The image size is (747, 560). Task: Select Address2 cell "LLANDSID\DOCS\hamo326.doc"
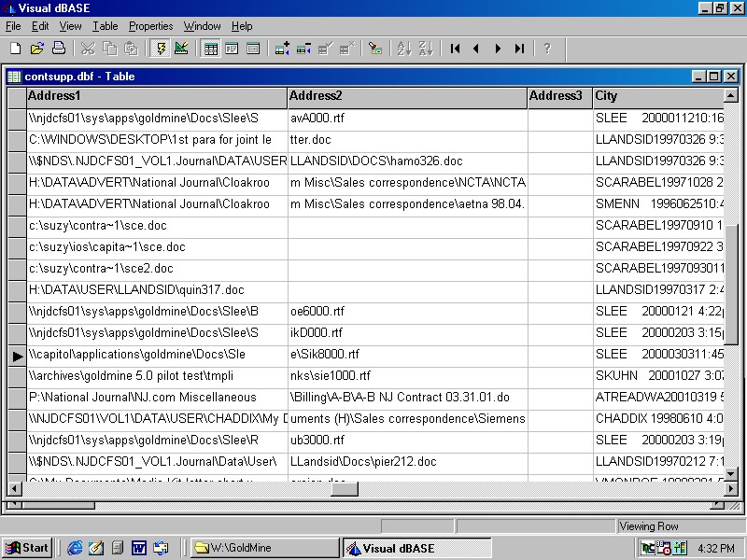click(408, 161)
